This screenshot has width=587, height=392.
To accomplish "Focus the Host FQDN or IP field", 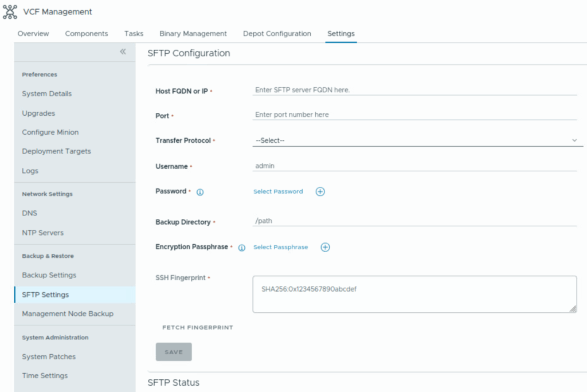I will coord(414,90).
